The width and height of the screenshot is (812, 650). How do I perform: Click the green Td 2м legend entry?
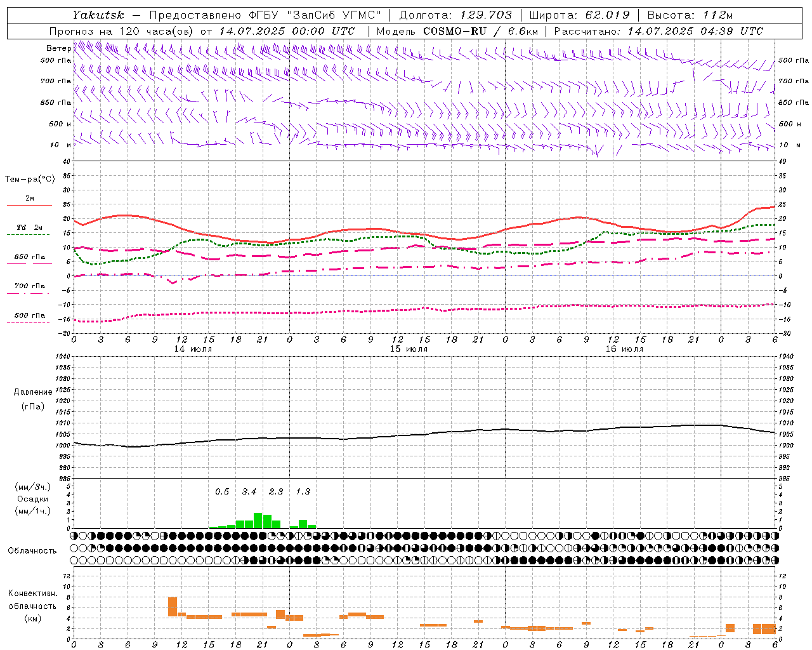point(29,230)
